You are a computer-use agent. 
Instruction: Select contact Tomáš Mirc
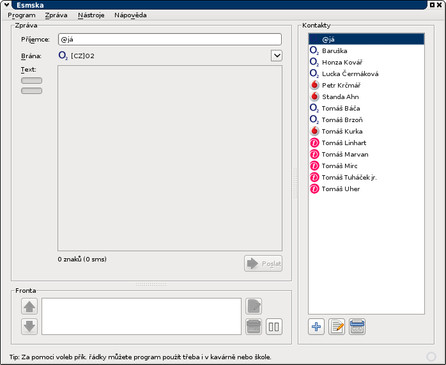coord(366,166)
